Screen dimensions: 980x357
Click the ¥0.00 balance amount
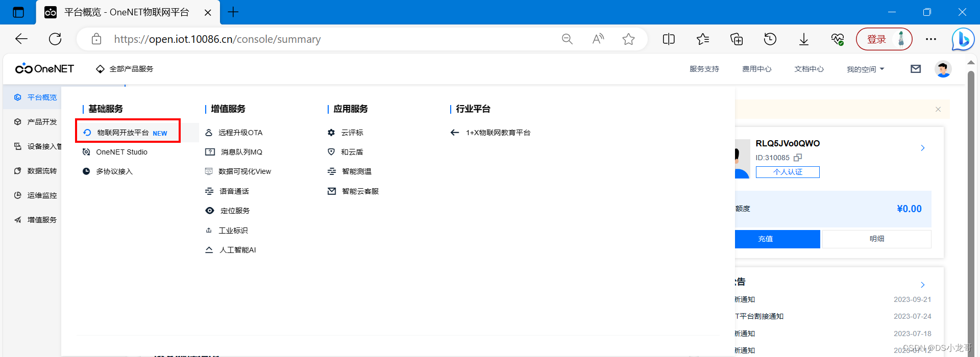point(909,209)
